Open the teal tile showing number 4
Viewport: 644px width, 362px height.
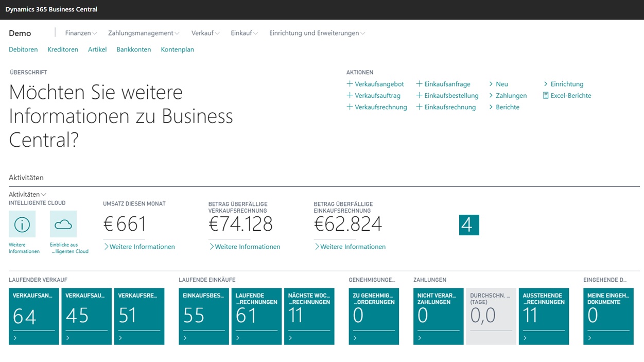coord(469,225)
